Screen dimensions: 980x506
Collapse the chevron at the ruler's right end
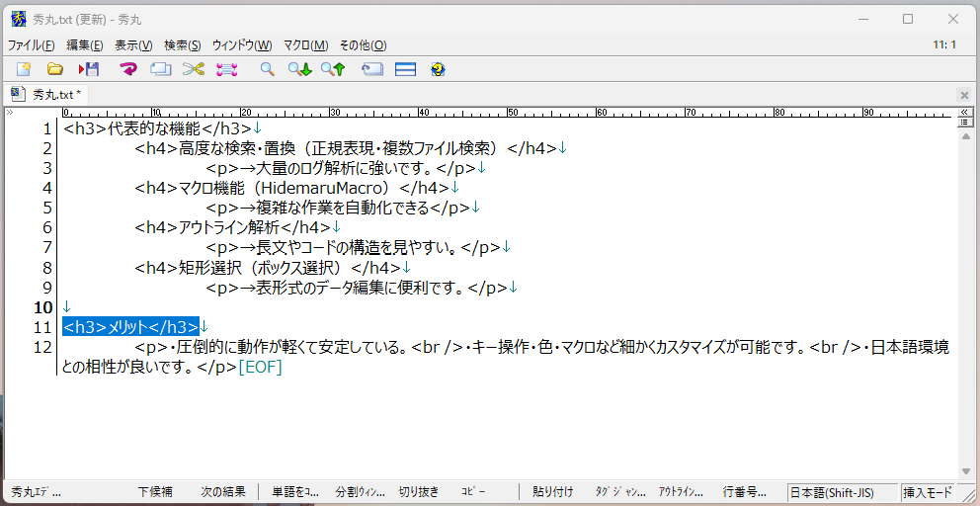point(965,113)
